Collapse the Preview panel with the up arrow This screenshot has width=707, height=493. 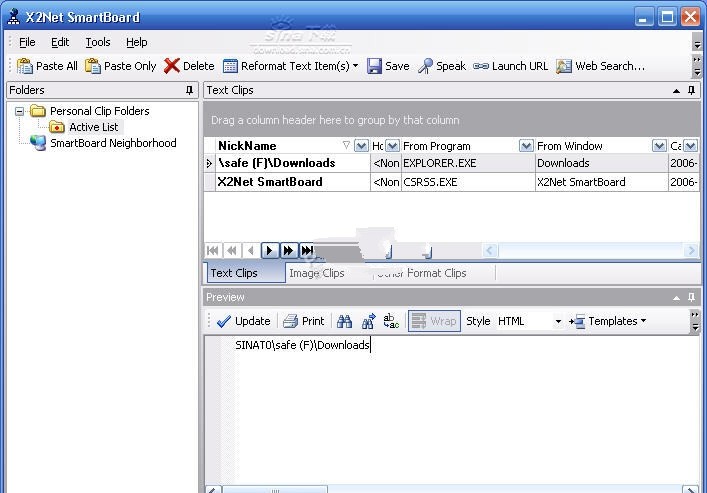[676, 298]
